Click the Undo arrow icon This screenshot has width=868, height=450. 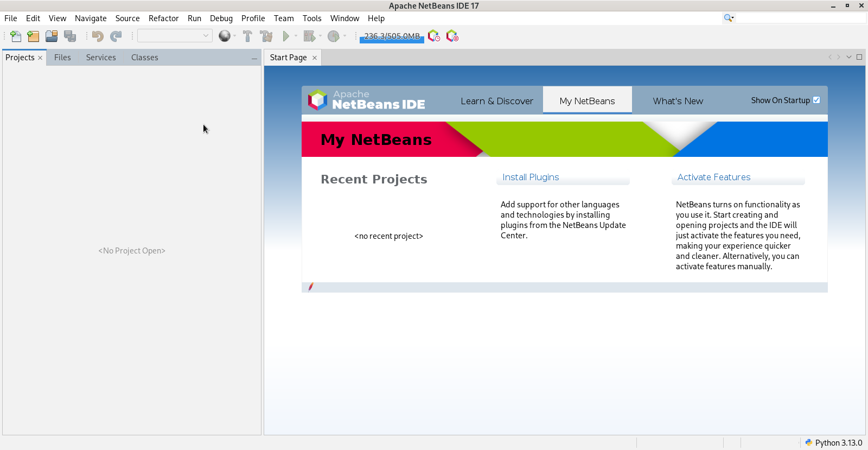point(98,36)
